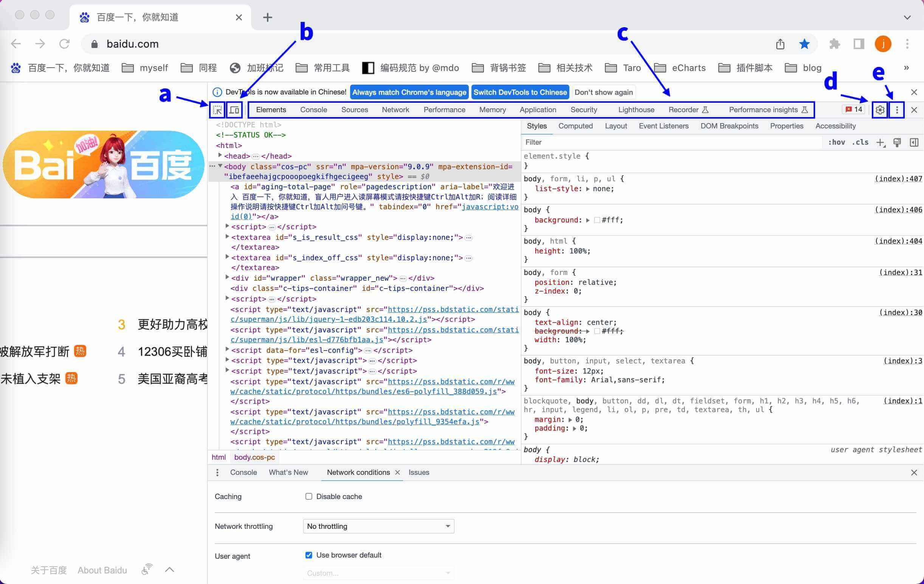Click the Element Picker (inspect) icon
This screenshot has height=584, width=924.
(x=217, y=110)
